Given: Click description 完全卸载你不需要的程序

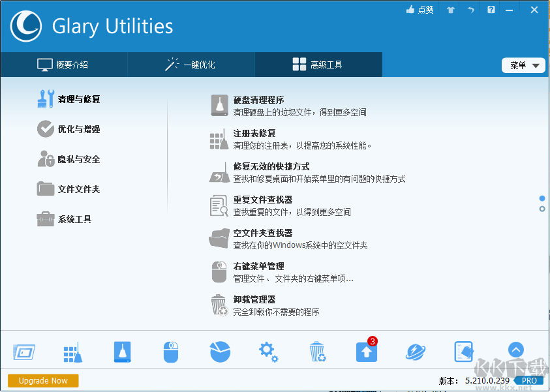Looking at the screenshot, I should (276, 312).
